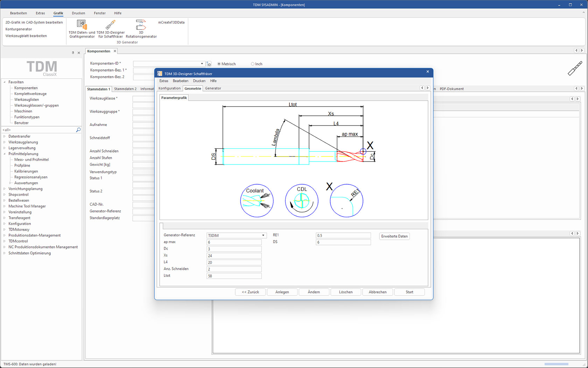
Task: Click the Start button
Action: point(409,292)
